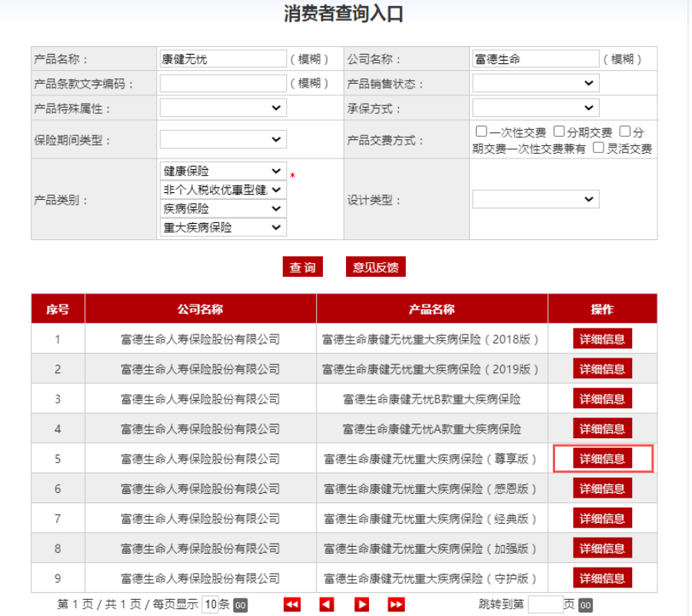The image size is (692, 616).
Task: Tick the 分期交费一次性交费兼有 checkbox
Action: pyautogui.click(x=625, y=131)
